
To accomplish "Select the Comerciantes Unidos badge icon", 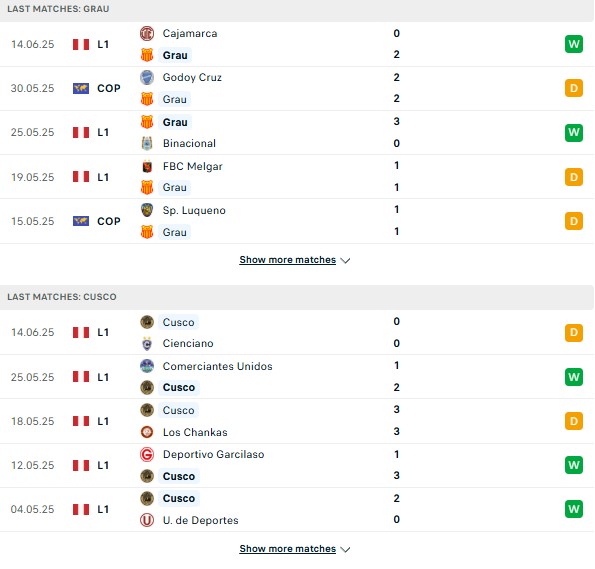I will click(x=147, y=366).
